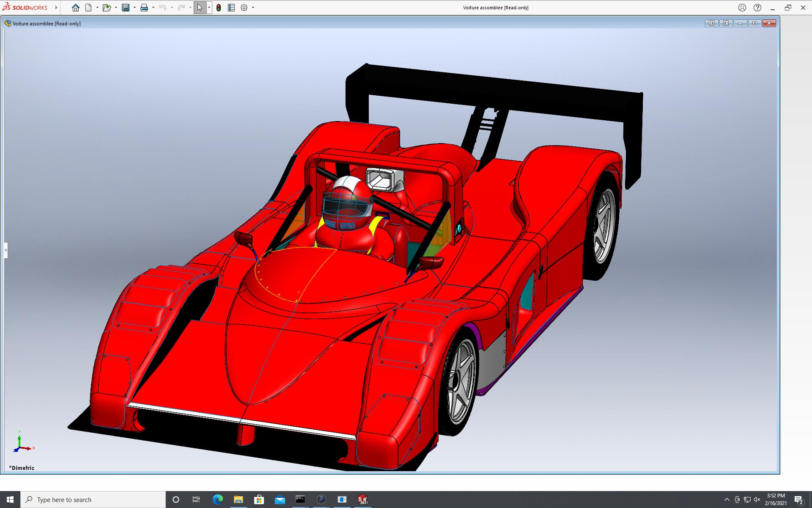This screenshot has width=812, height=508.
Task: Tile document window to the left
Action: click(x=711, y=23)
